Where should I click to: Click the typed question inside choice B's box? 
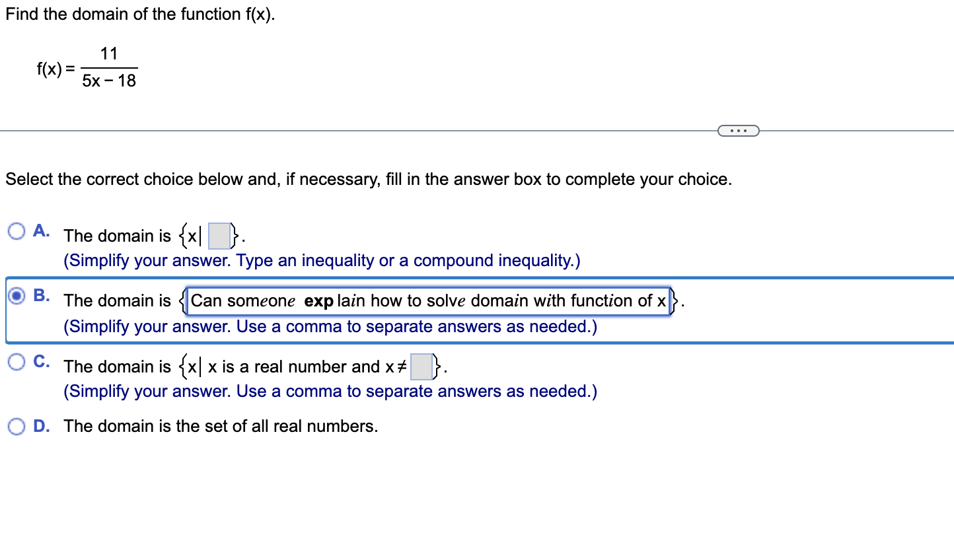[x=429, y=301]
